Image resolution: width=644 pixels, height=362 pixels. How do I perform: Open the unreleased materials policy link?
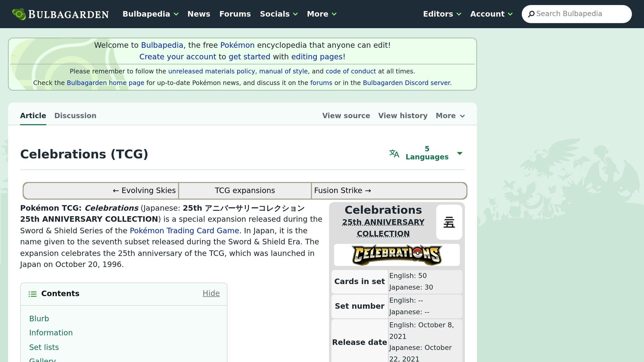(x=212, y=71)
